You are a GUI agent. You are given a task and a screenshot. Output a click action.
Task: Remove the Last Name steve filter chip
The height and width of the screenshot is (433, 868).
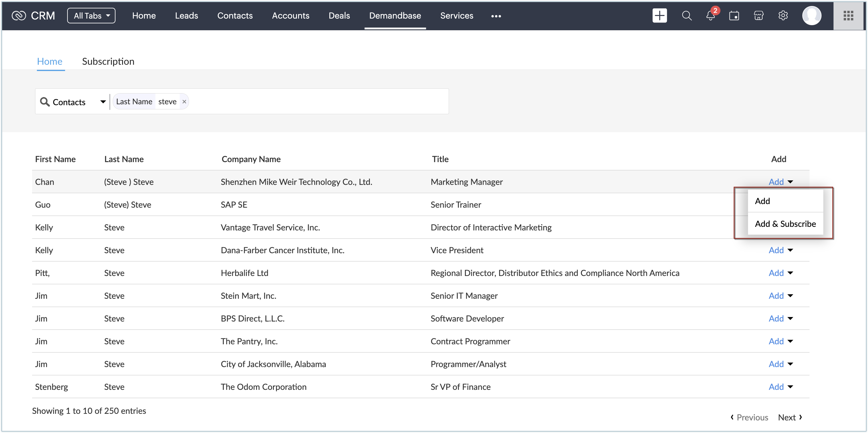184,102
